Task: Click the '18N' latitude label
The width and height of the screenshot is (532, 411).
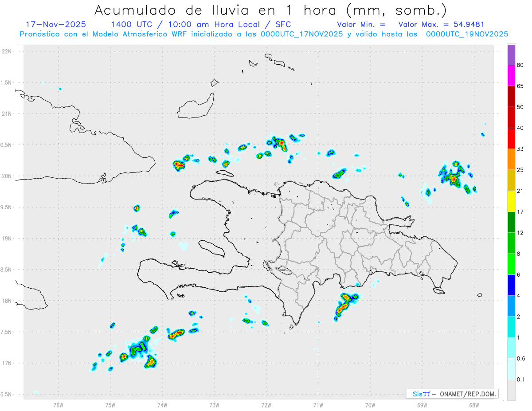Action: click(x=8, y=301)
